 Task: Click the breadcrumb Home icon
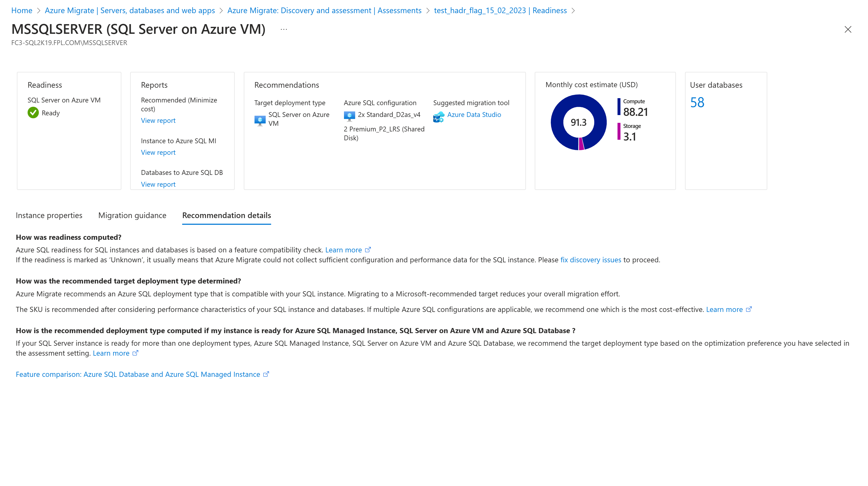[21, 10]
